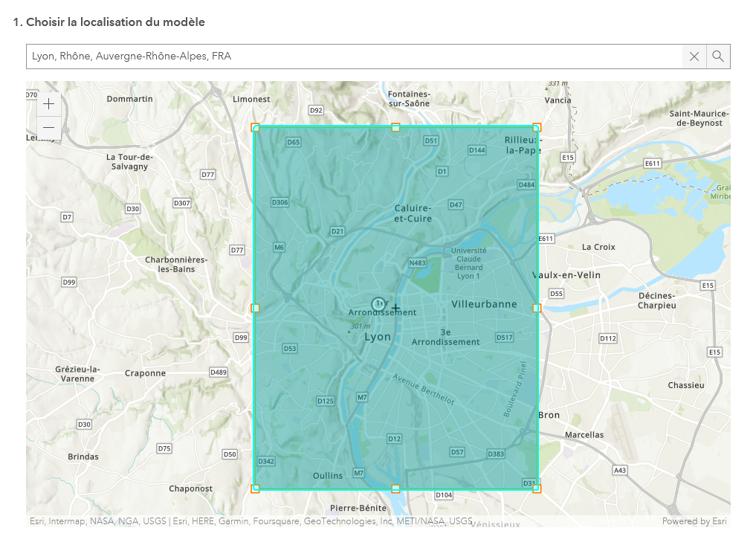Click the Grézieu-la-Varenne label

point(77,374)
